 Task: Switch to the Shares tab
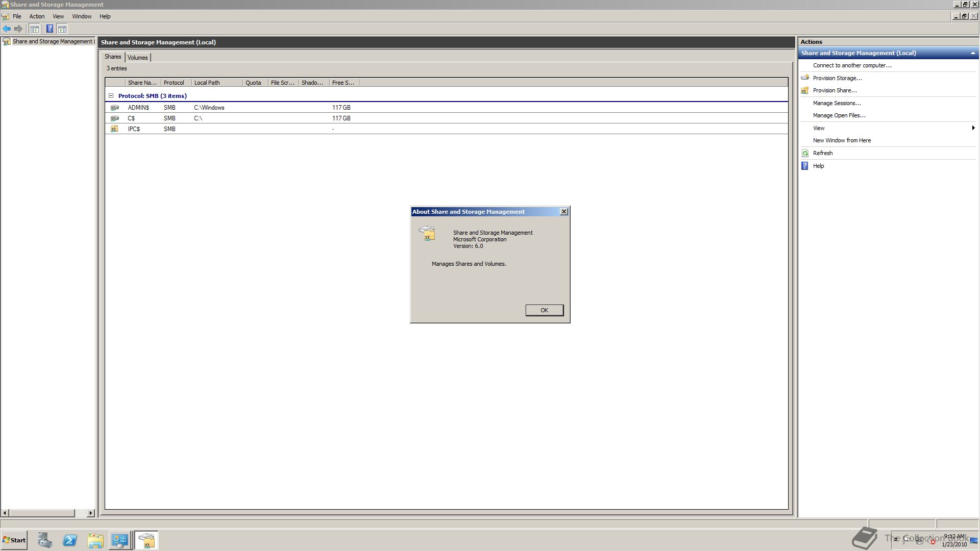(113, 57)
